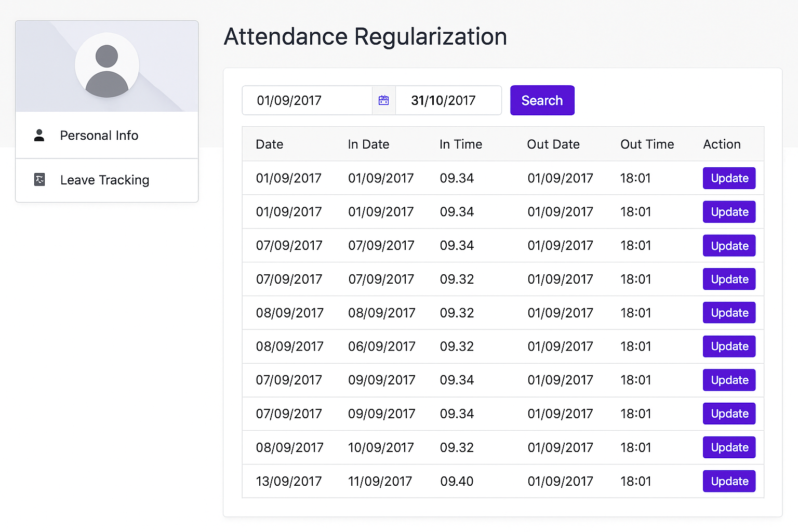Update the row with In Date 11/09/2017

click(729, 481)
